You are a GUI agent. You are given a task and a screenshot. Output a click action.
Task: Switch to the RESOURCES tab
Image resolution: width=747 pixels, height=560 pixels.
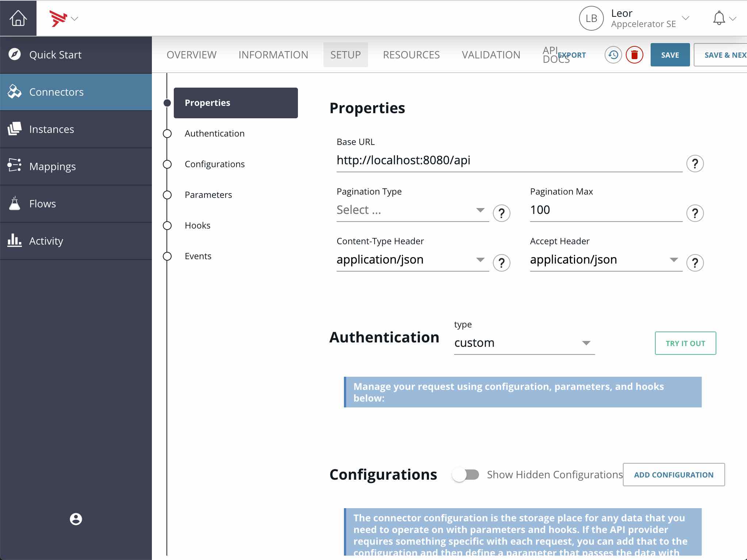point(411,55)
